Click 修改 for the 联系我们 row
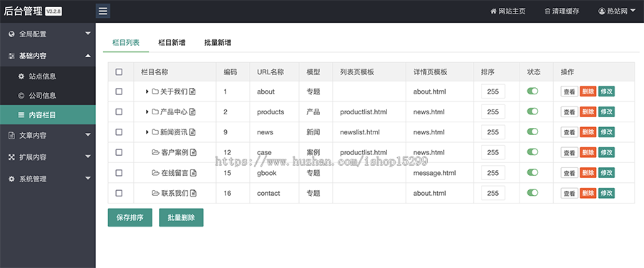The image size is (644, 268). (606, 193)
